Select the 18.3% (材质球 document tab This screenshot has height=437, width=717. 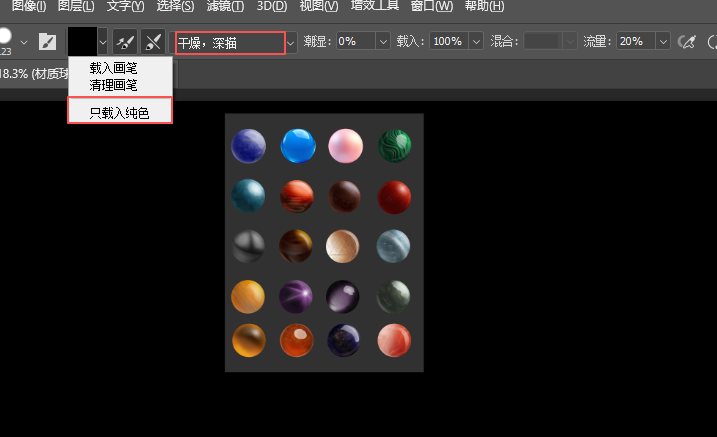pyautogui.click(x=34, y=74)
